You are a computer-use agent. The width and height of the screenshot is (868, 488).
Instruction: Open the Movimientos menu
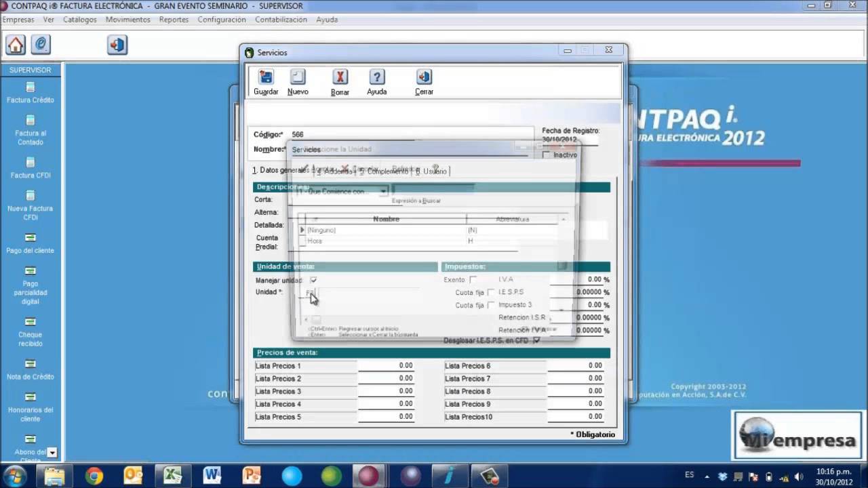(128, 20)
